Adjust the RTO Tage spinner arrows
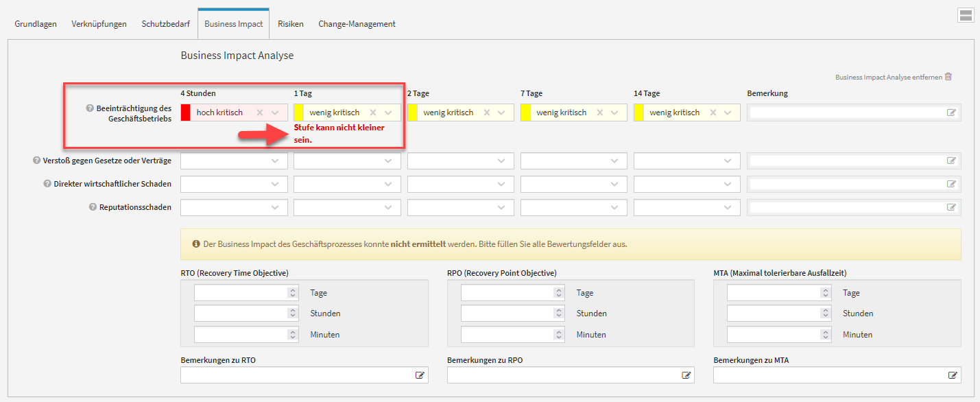Viewport: 980px width, 402px height. coord(293,293)
